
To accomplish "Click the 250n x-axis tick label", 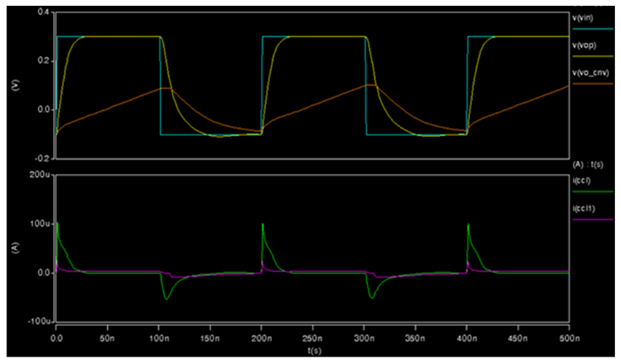I will [x=313, y=339].
